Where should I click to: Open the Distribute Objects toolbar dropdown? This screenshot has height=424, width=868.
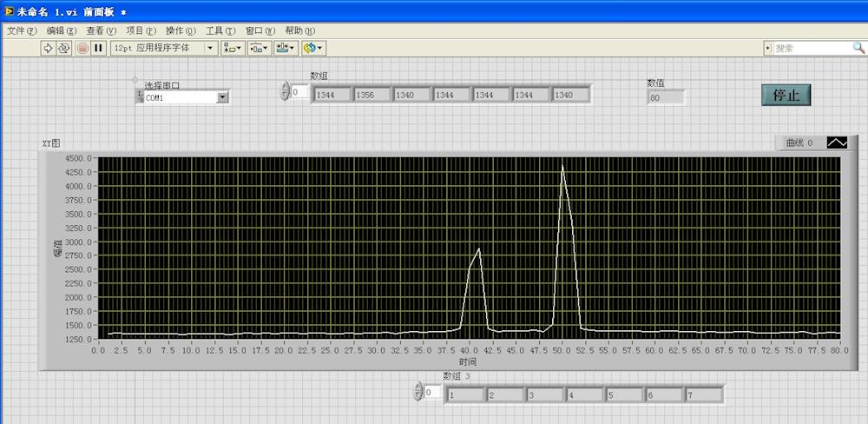pos(259,48)
